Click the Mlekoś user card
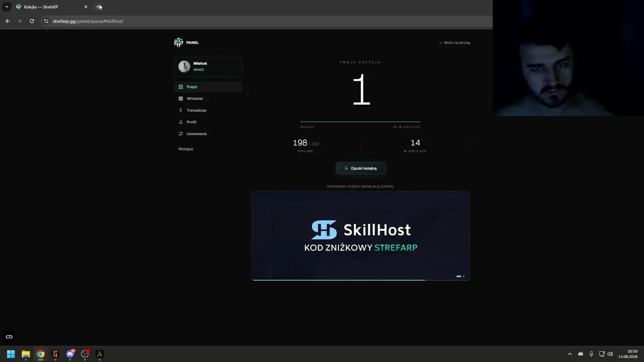The image size is (644, 362). pos(208,66)
